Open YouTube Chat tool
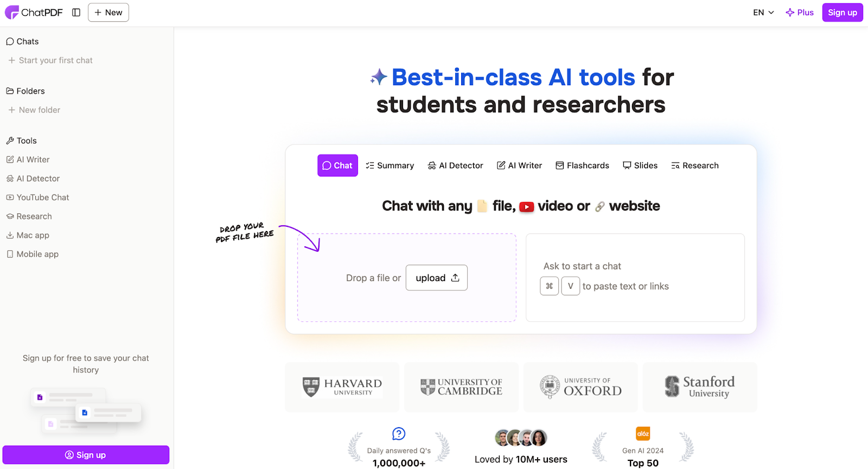 coord(42,198)
